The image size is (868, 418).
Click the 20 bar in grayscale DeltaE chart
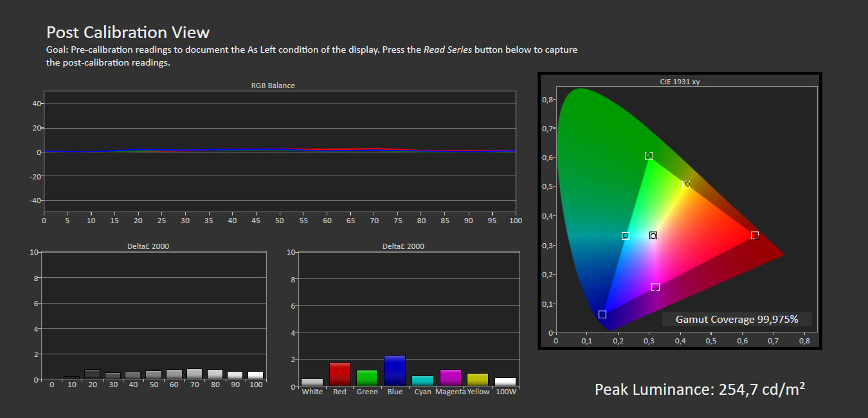click(92, 374)
